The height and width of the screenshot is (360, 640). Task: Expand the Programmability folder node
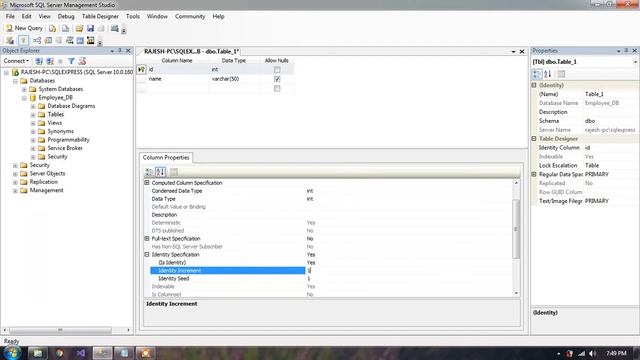click(33, 140)
